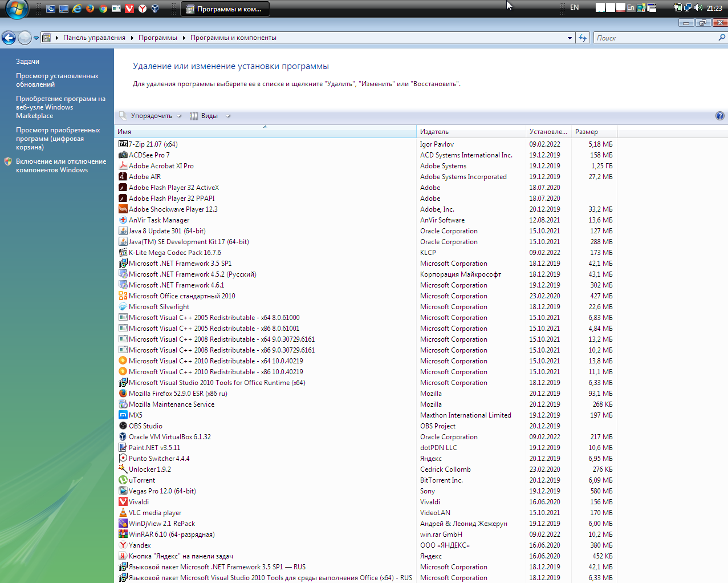
Task: Open recent pages dropdown next to navigation arrows
Action: 36,38
